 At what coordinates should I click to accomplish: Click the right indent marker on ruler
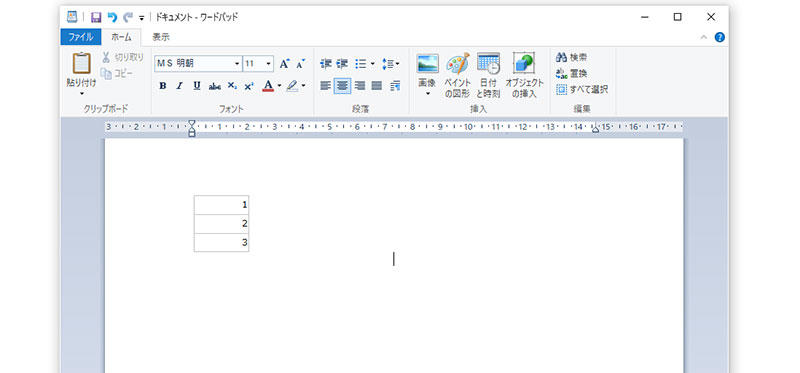point(595,129)
